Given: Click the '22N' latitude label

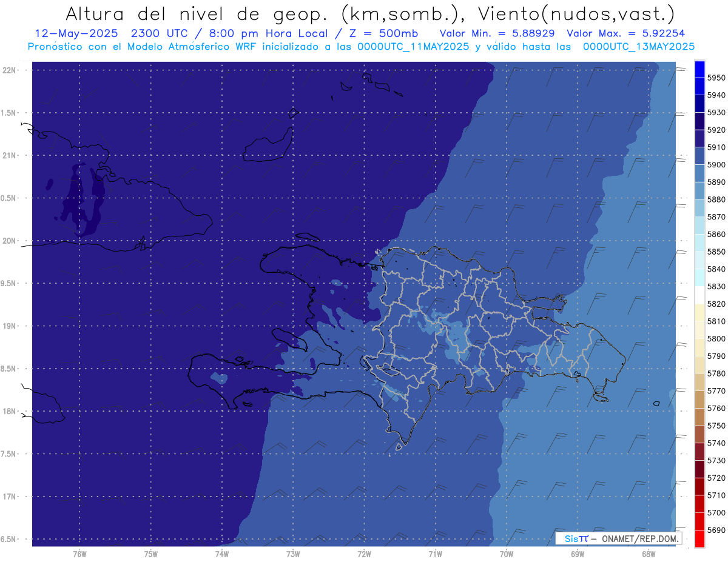Looking at the screenshot, I should tap(10, 70).
